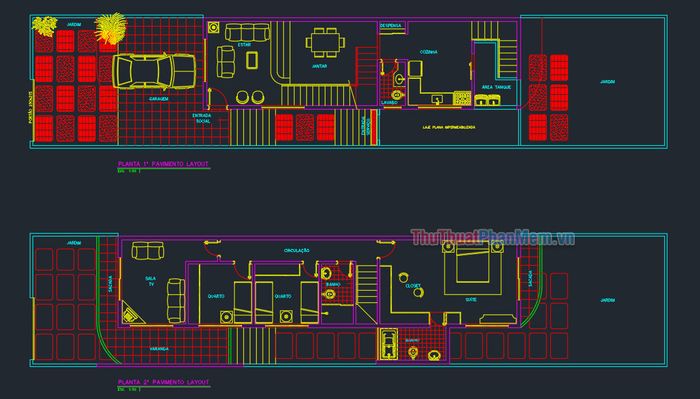The image size is (700, 399).
Task: Select the LAVABO label
Action: pos(389,103)
